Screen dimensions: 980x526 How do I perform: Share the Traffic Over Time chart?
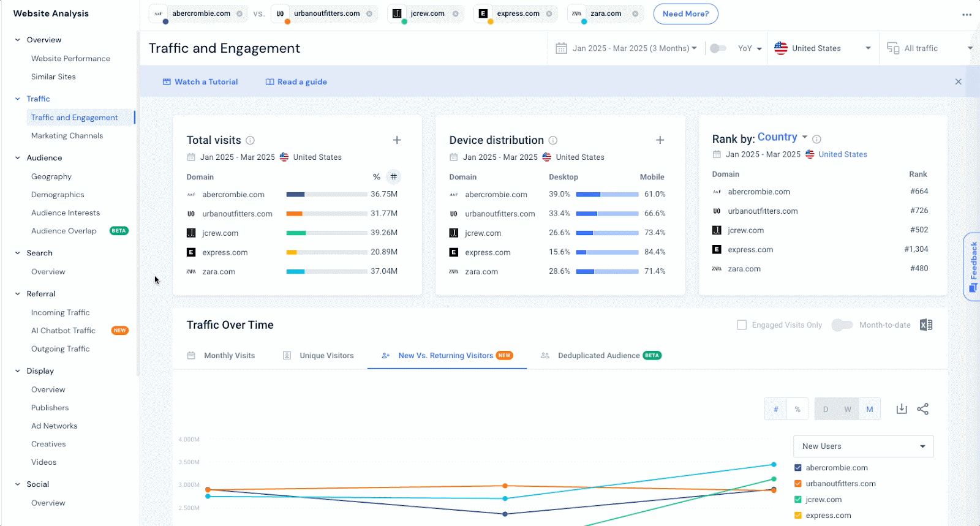(923, 408)
